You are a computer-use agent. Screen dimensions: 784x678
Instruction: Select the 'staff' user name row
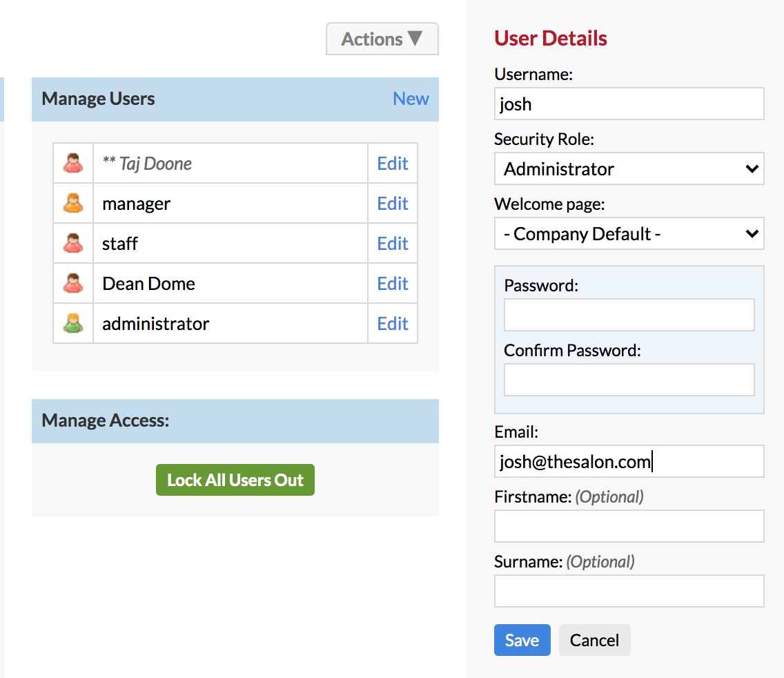click(230, 243)
